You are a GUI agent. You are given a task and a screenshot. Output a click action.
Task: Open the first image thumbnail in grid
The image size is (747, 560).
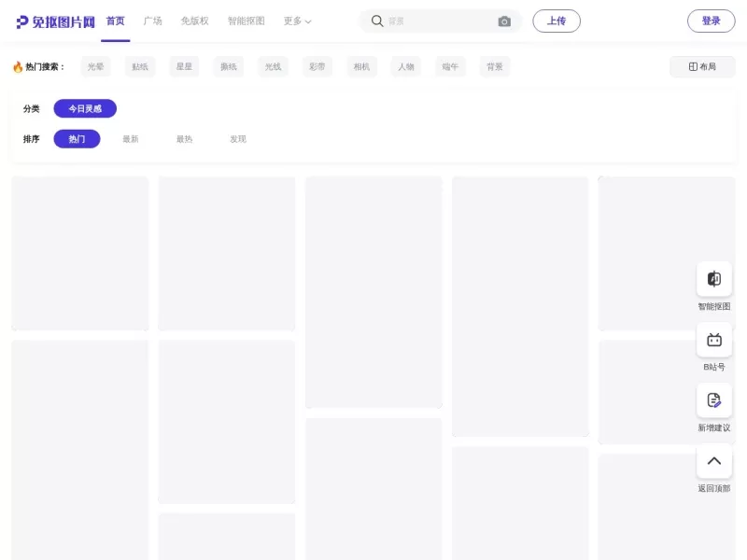pos(79,253)
